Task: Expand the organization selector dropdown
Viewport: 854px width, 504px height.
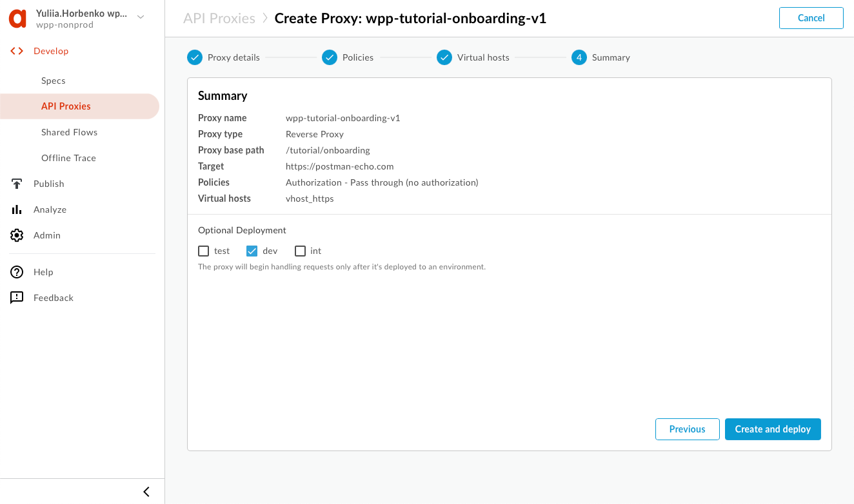Action: click(x=141, y=17)
